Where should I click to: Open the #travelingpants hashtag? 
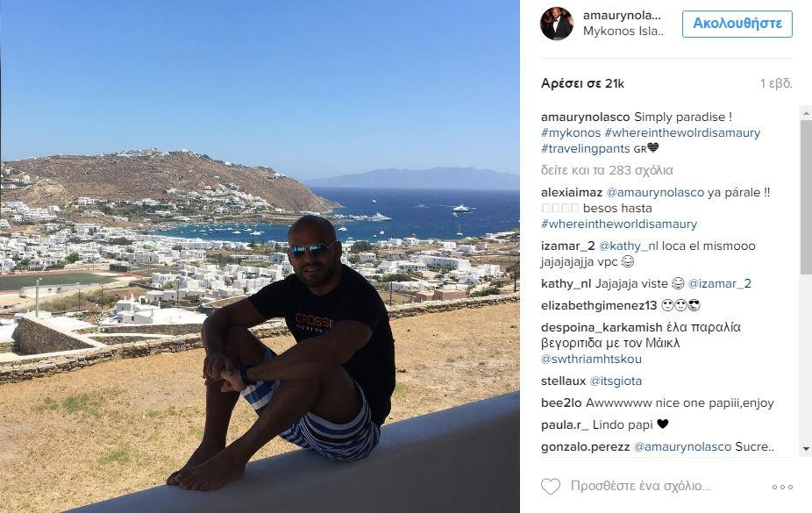[585, 148]
